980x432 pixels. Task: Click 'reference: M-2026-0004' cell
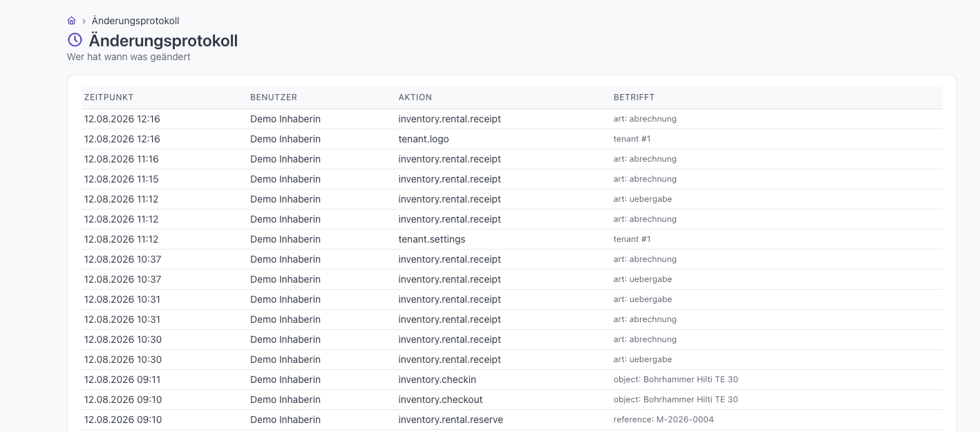pos(663,420)
